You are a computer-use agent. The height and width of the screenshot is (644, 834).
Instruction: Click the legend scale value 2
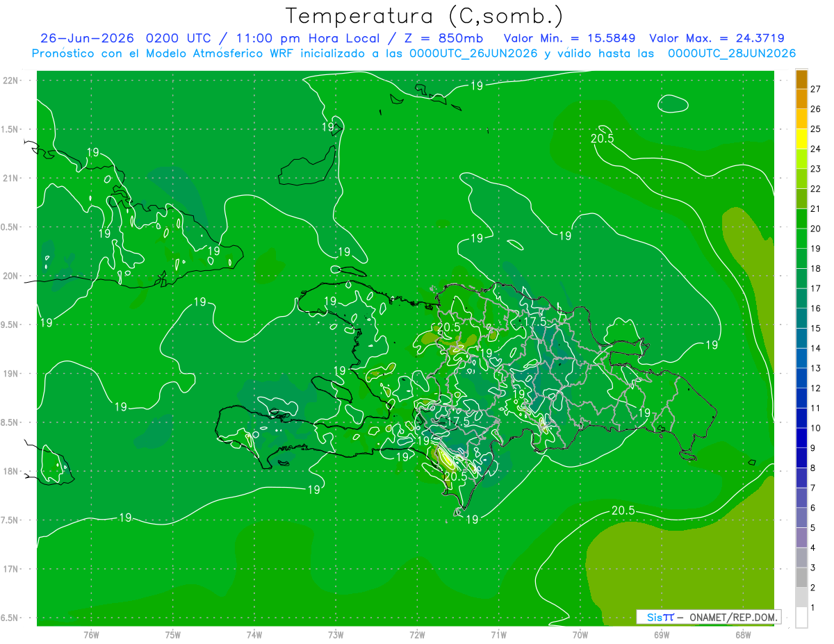pos(813,588)
